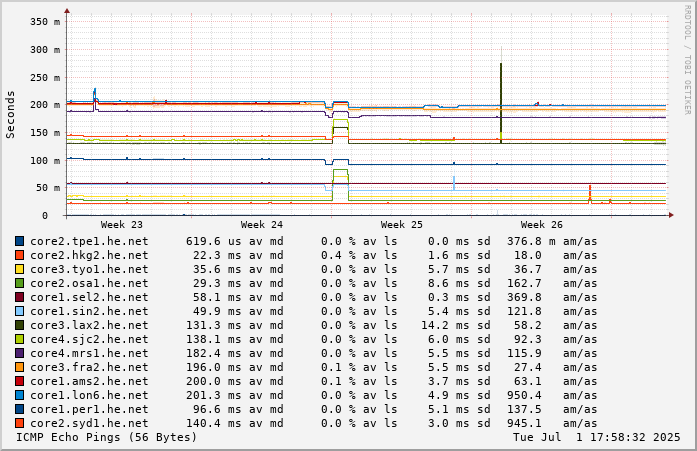The width and height of the screenshot is (697, 451).
Task: Select the 250 m y-axis label
Action: point(45,77)
